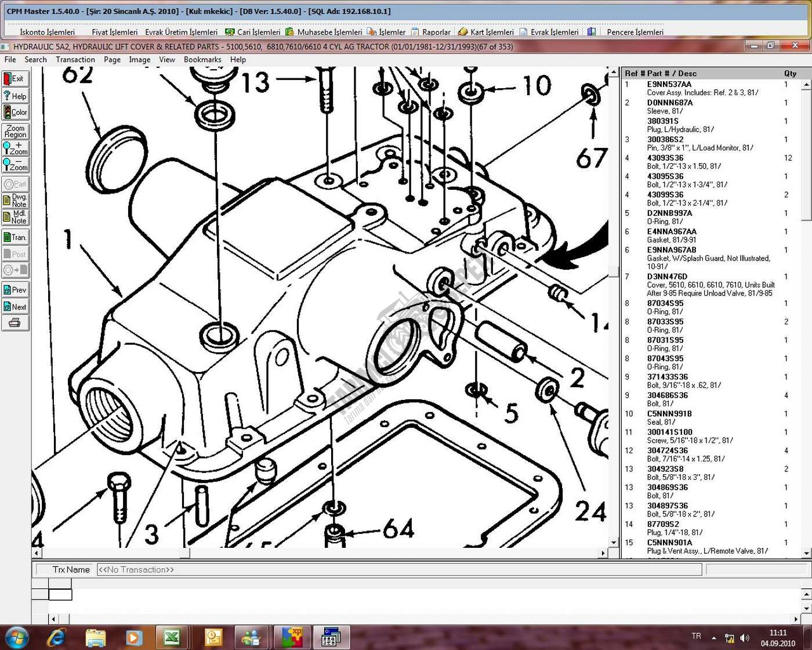This screenshot has height=650, width=812.
Task: Click the printer icon to print
Action: [15, 323]
